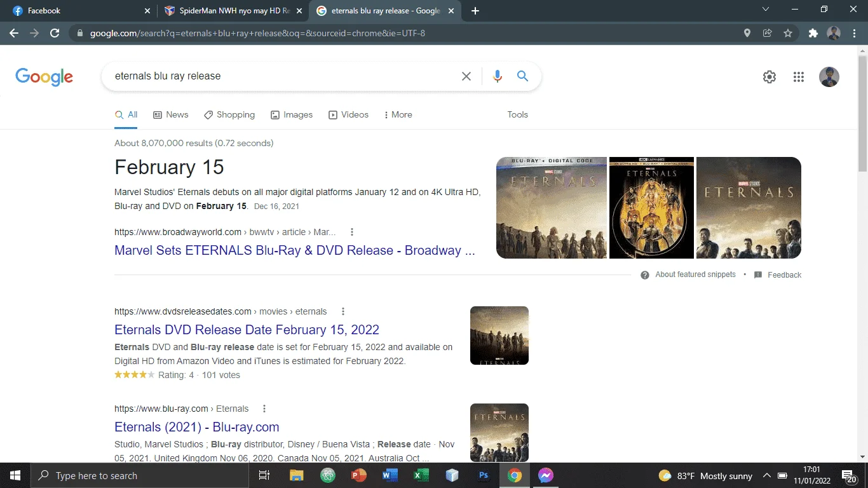Select the All results tab
The height and width of the screenshot is (488, 868).
(x=126, y=114)
